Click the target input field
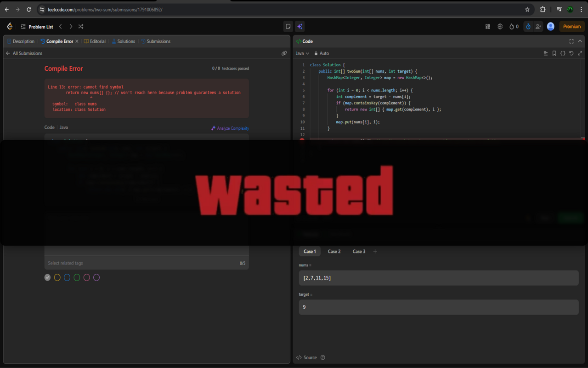The height and width of the screenshot is (368, 588). (x=439, y=307)
